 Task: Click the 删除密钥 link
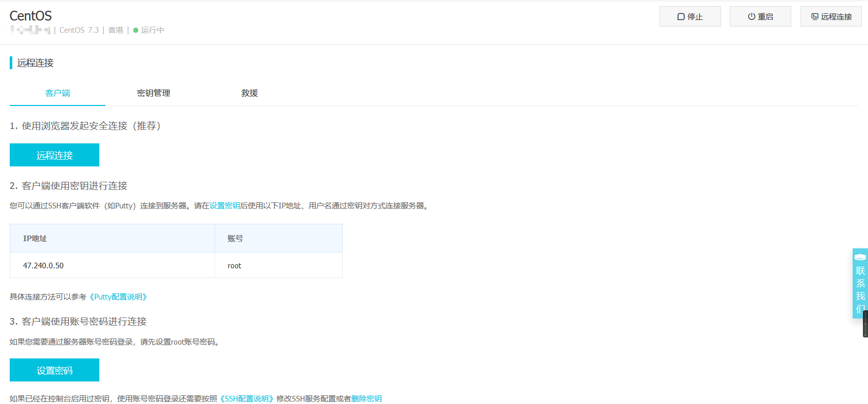366,399
